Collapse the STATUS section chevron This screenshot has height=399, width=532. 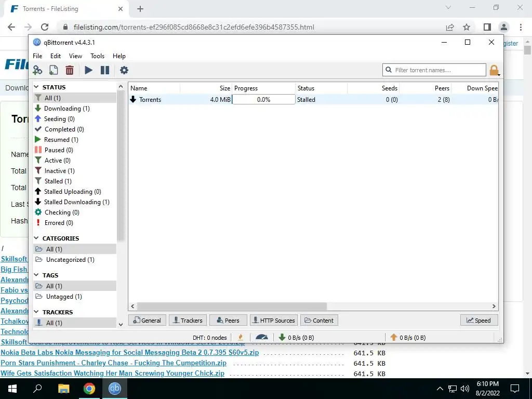37,87
